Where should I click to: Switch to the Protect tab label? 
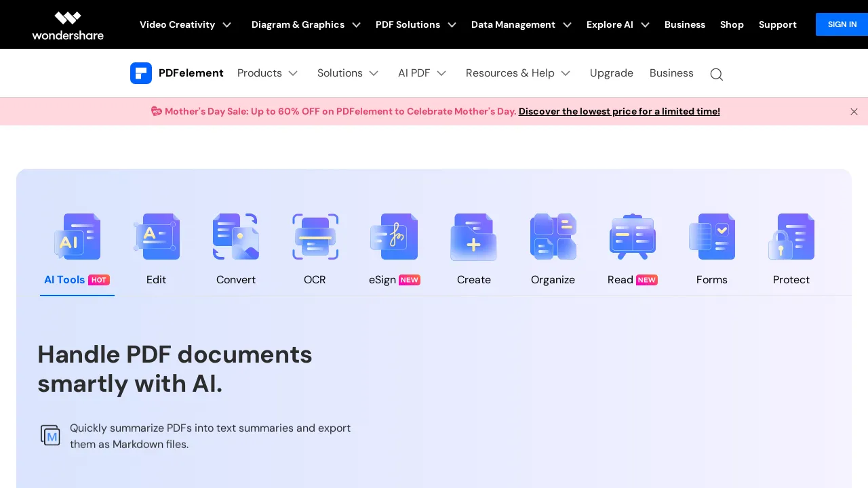tap(791, 280)
